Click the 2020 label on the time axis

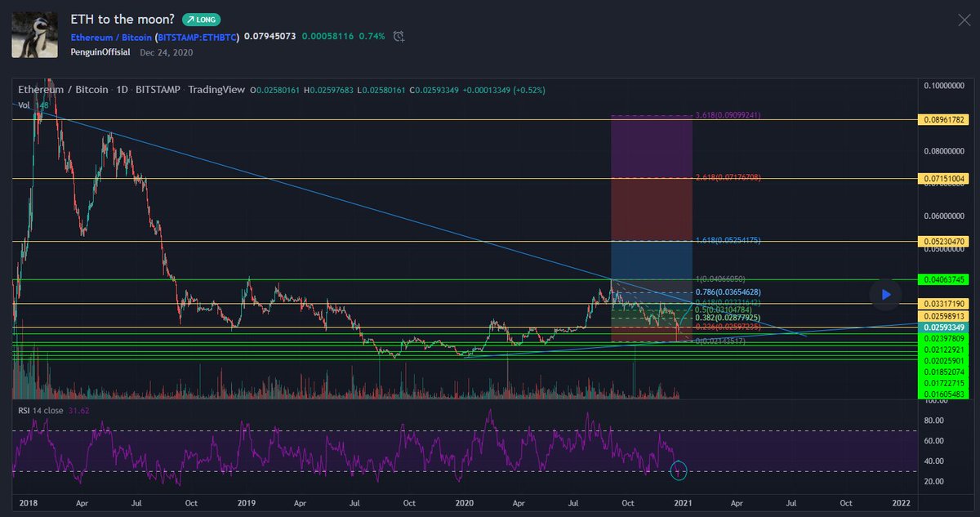465,503
